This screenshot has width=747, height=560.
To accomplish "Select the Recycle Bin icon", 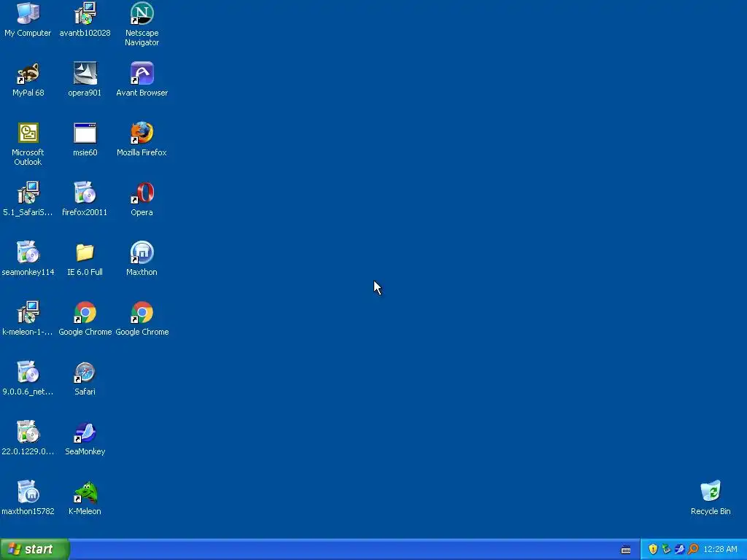I will click(x=711, y=491).
